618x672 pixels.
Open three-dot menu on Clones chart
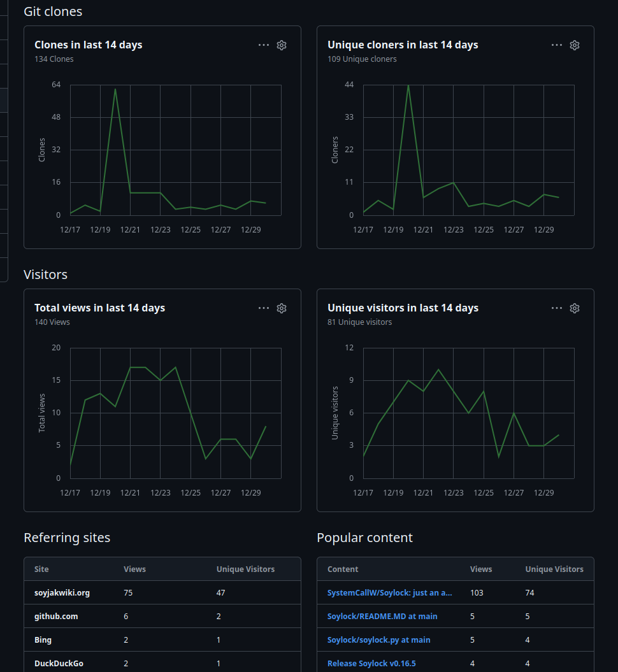(x=264, y=45)
